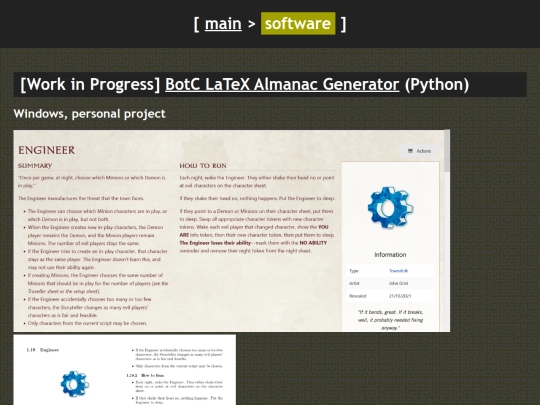The width and height of the screenshot is (540, 405).
Task: Click the 'If it bends, great' quote text
Action: tap(390, 320)
